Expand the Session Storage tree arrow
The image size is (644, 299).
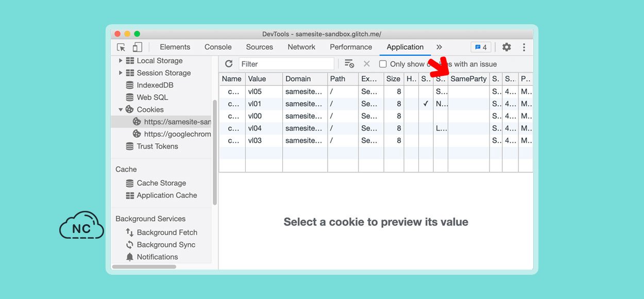point(121,73)
